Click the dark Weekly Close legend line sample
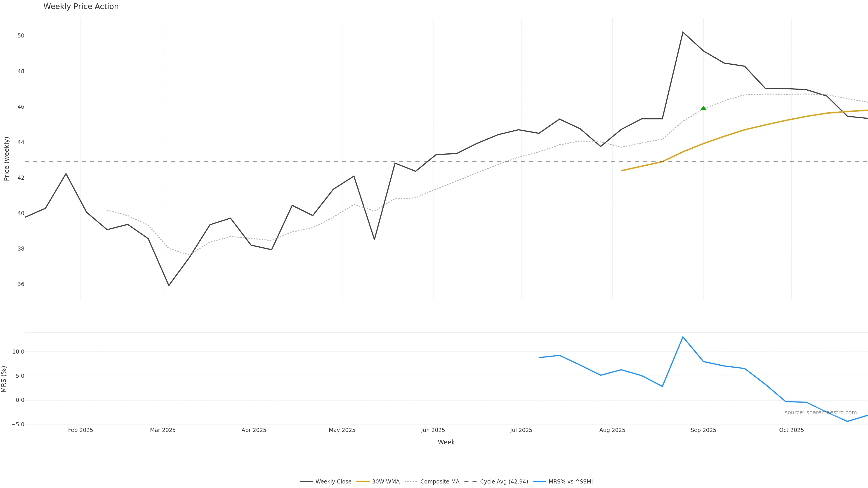 [306, 482]
